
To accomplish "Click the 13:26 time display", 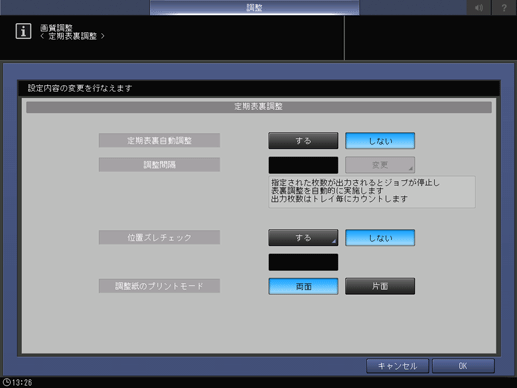I will [22, 383].
